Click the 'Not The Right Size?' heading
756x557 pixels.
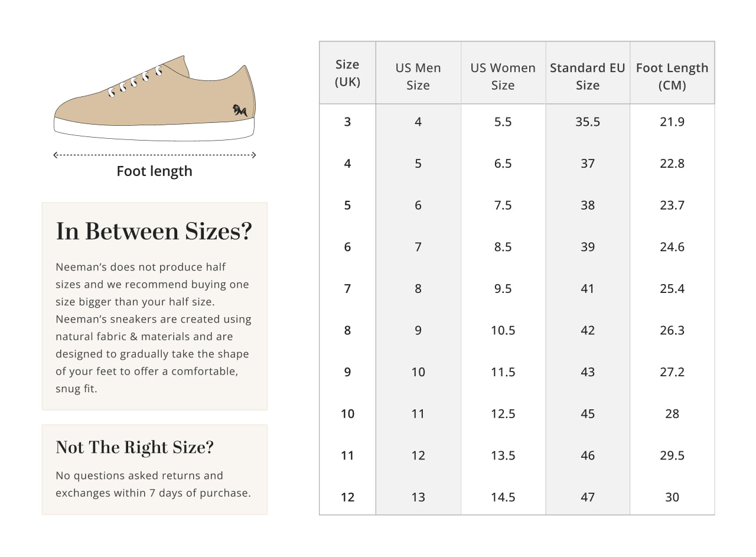(x=135, y=447)
